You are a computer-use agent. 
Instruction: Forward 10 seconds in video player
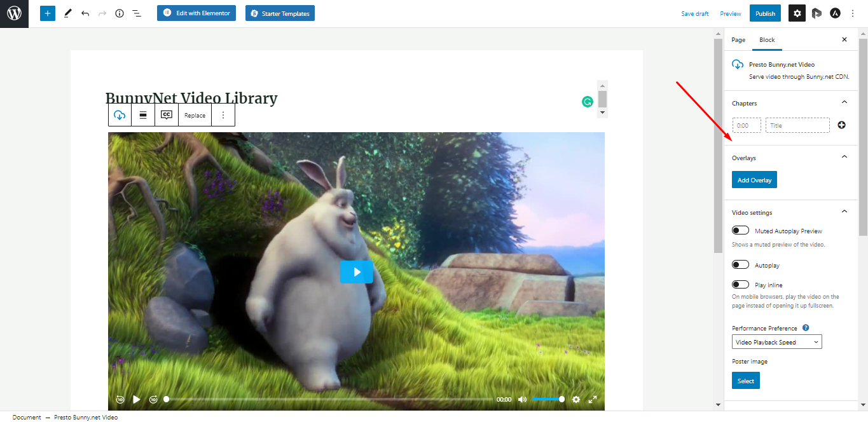[x=153, y=399]
